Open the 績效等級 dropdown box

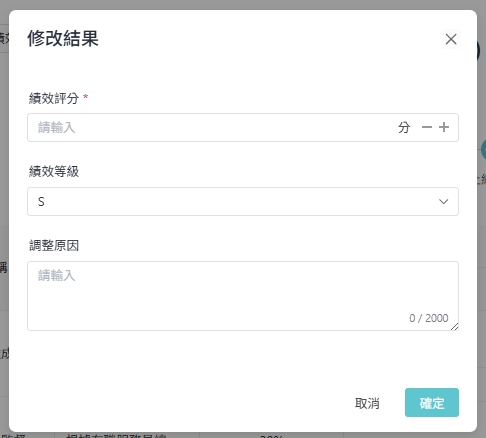243,201
